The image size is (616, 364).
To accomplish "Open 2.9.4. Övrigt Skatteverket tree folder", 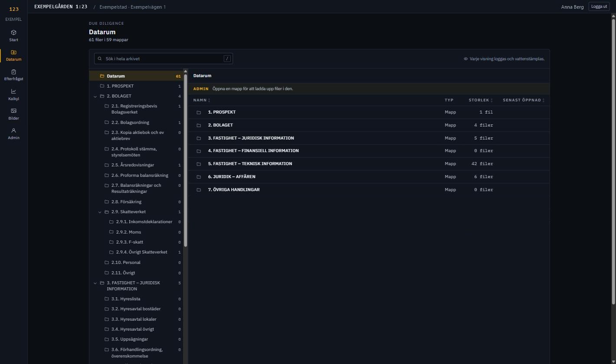I will [x=136, y=252].
